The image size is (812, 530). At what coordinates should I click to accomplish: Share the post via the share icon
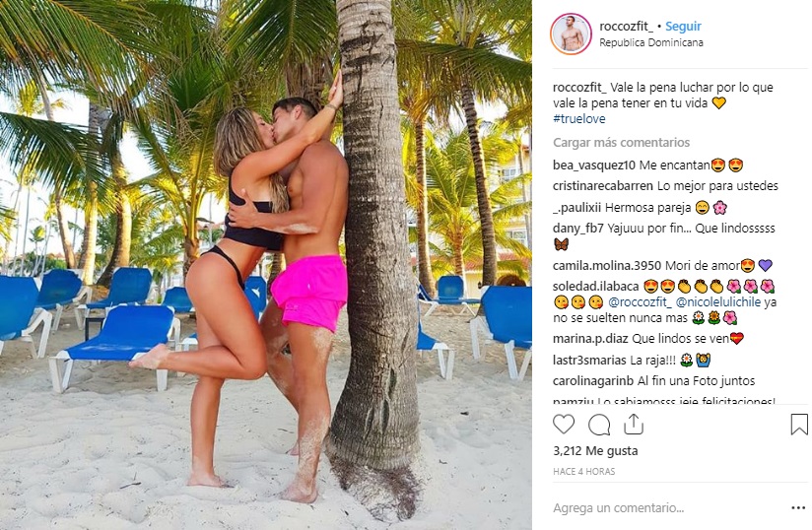[x=634, y=425]
